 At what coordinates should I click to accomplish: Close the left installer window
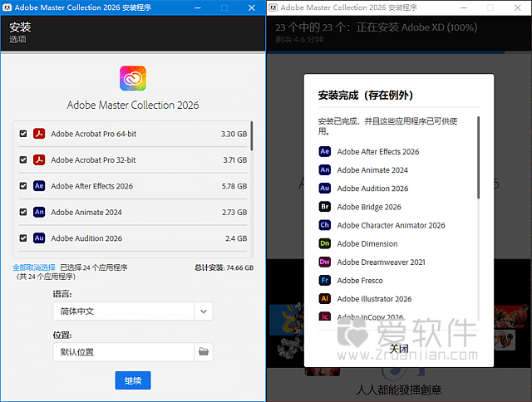[251, 7]
